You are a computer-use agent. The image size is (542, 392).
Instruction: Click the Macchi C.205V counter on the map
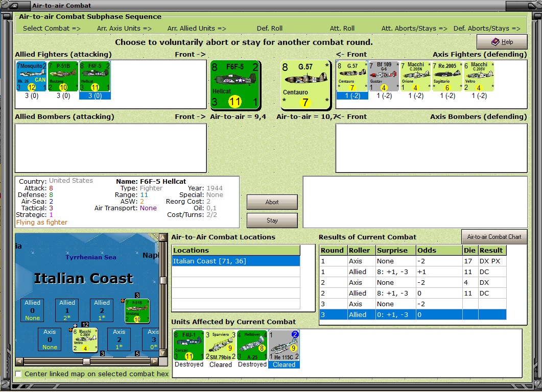tap(85, 340)
